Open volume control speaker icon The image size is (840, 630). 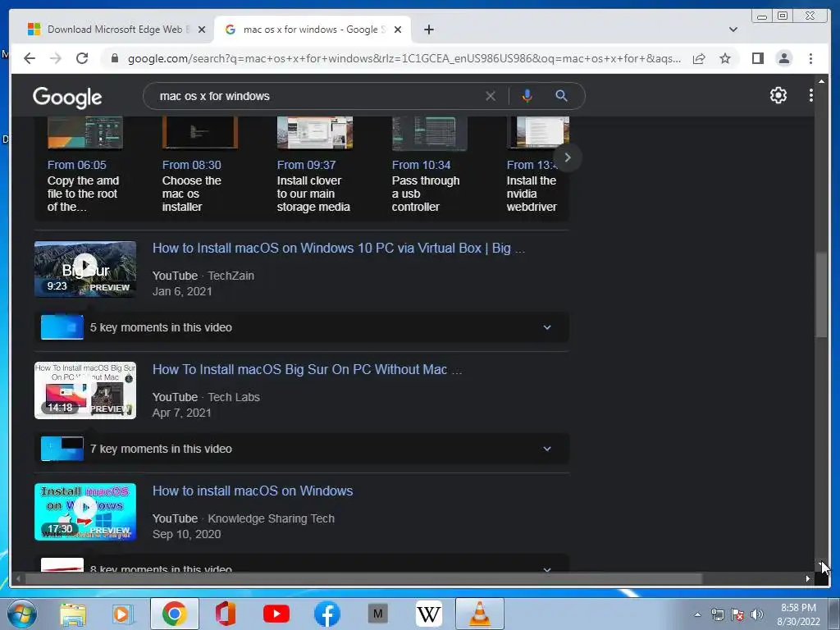(757, 614)
